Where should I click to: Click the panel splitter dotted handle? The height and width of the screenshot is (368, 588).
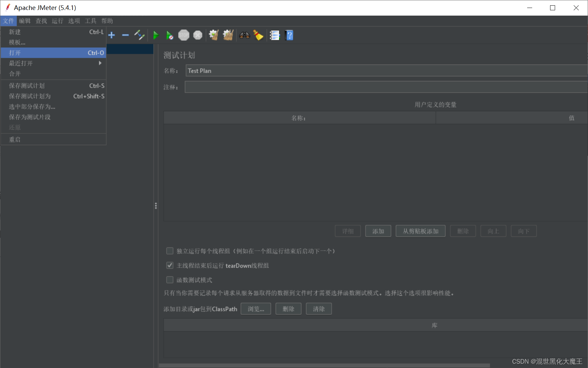[x=156, y=206]
